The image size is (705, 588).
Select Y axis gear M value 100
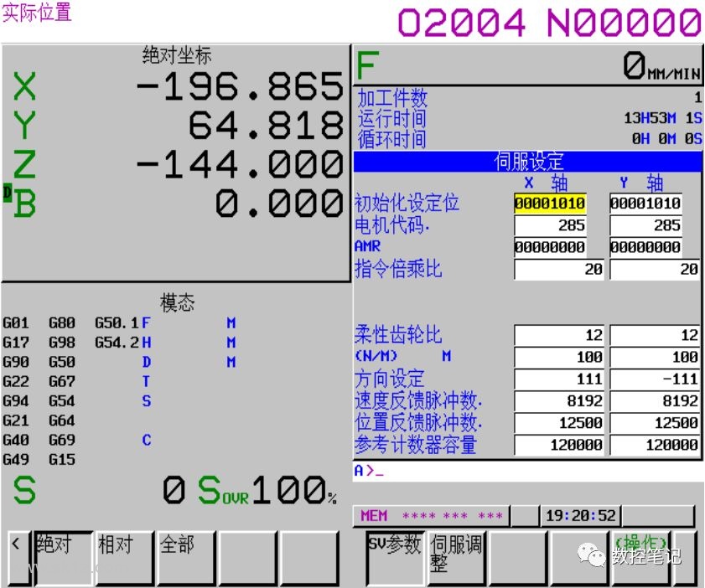[x=654, y=357]
